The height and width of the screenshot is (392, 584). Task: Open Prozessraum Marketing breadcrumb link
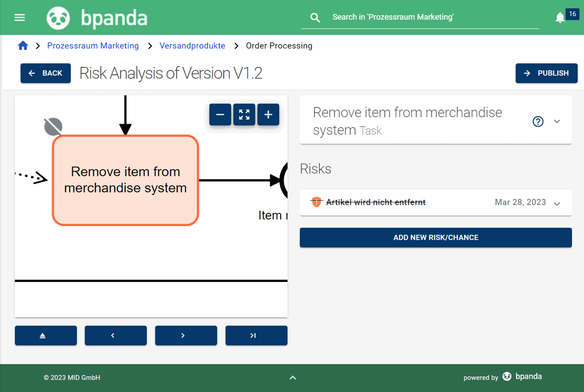click(93, 46)
